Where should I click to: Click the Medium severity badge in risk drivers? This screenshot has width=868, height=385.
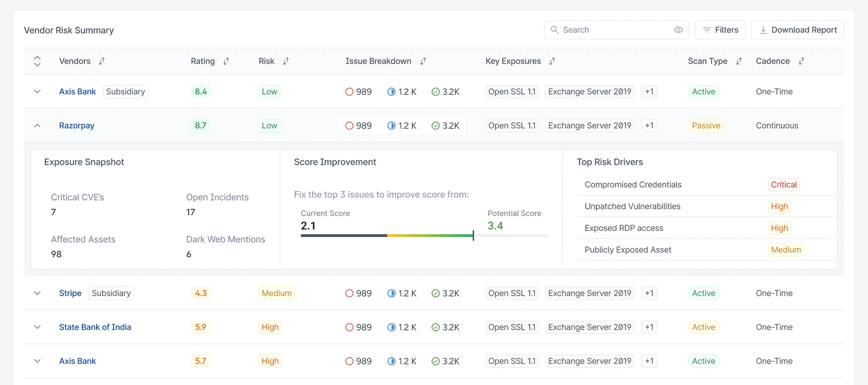tap(786, 250)
